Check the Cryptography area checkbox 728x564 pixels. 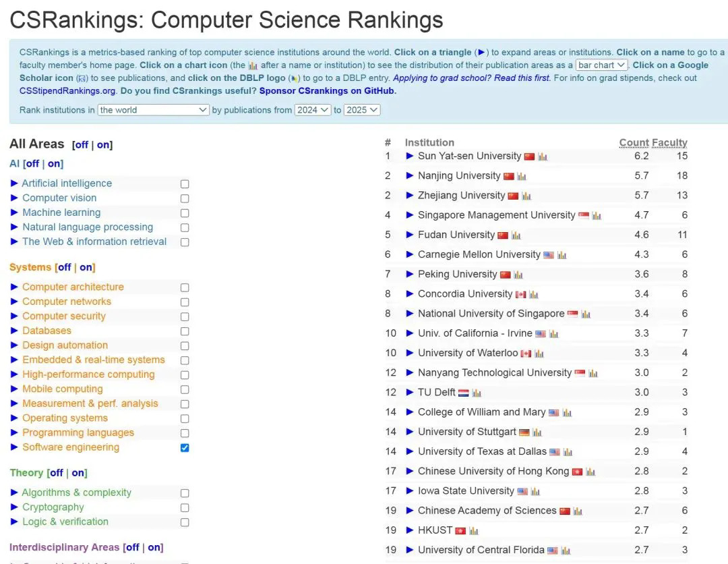pyautogui.click(x=184, y=507)
